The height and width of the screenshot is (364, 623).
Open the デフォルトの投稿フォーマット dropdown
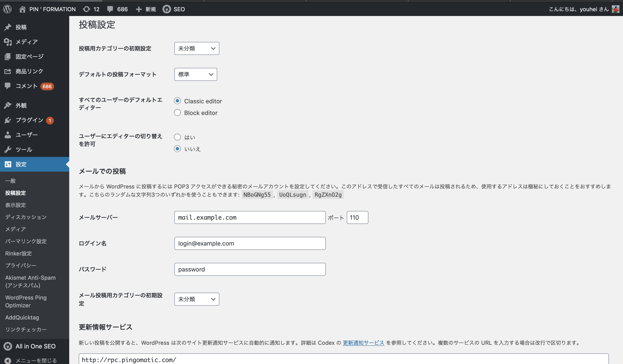(196, 74)
